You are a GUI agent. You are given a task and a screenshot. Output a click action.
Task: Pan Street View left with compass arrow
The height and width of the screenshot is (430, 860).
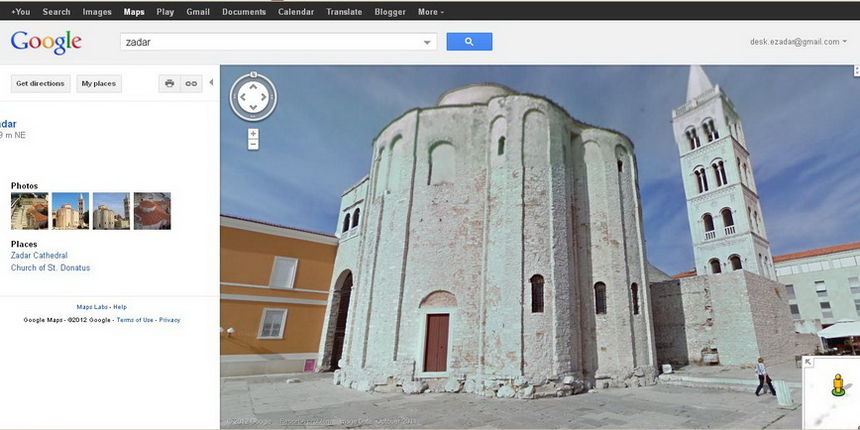point(242,97)
